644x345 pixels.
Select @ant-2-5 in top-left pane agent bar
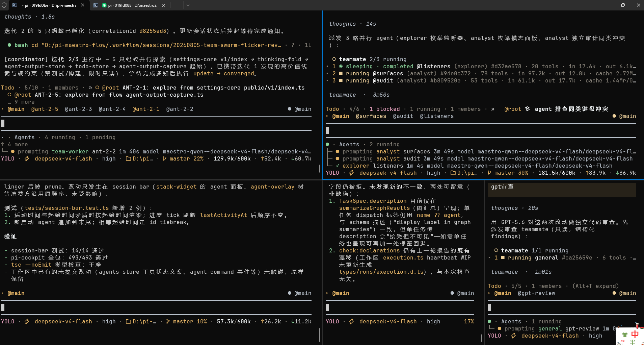45,109
